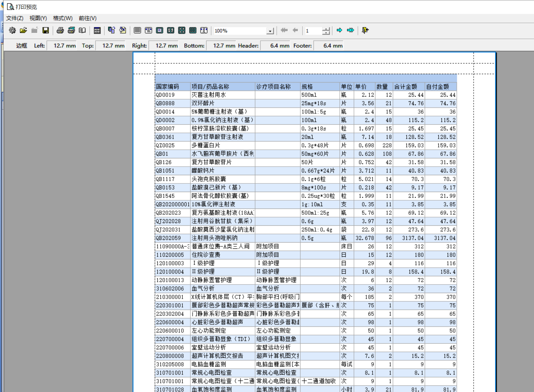The image size is (534, 392).
Task: Decrease page number with down spinner arrow
Action: [326, 32]
